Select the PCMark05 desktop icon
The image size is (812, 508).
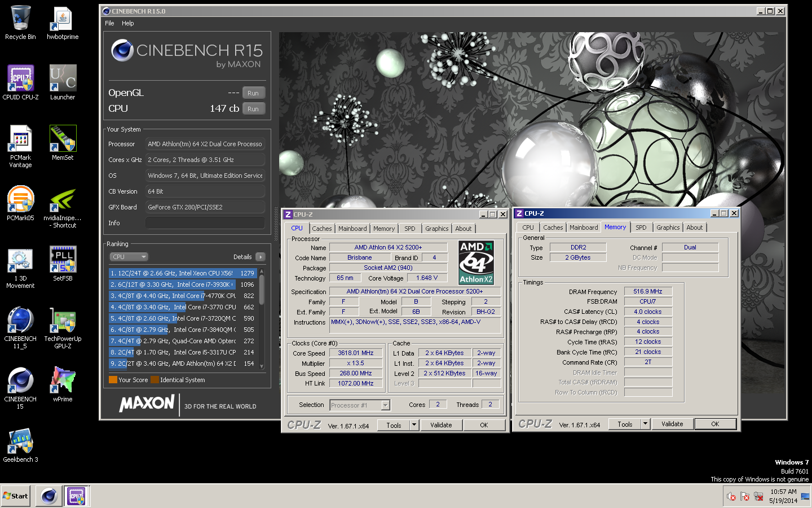20,203
